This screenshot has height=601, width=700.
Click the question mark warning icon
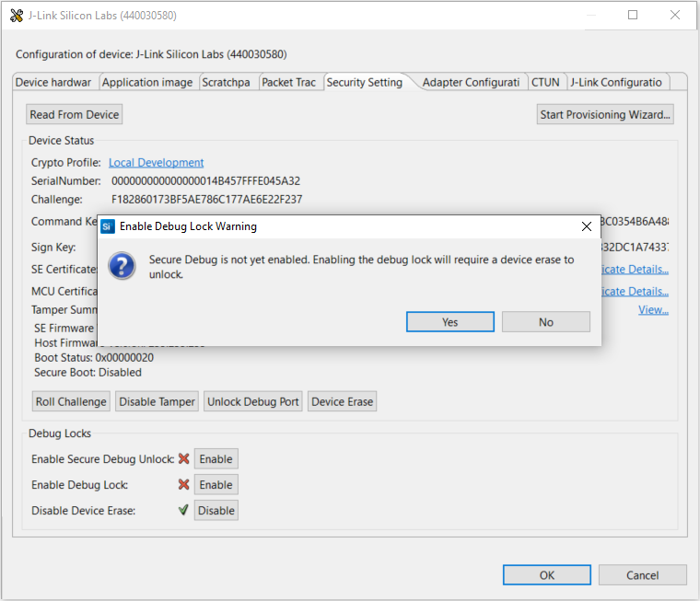point(122,266)
